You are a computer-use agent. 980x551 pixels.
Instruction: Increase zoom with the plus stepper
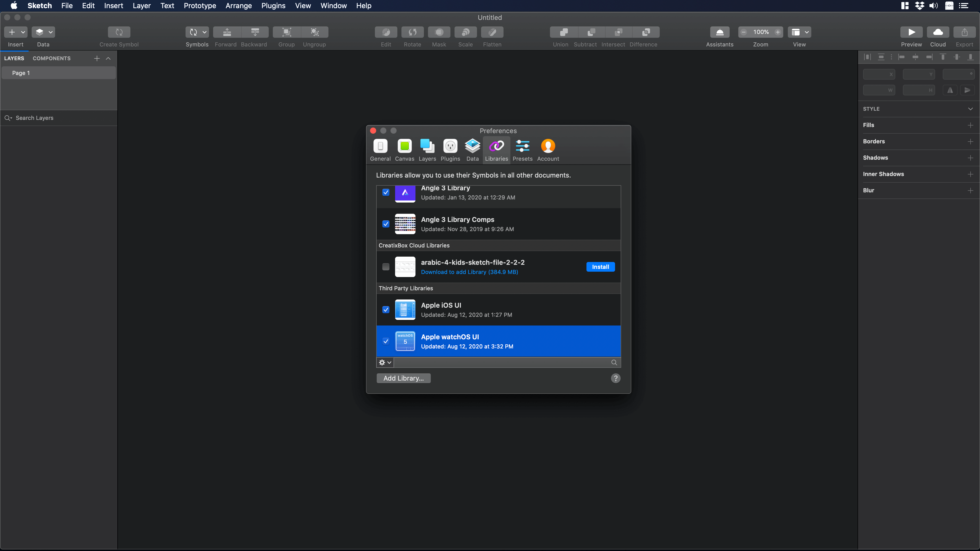coord(778,32)
